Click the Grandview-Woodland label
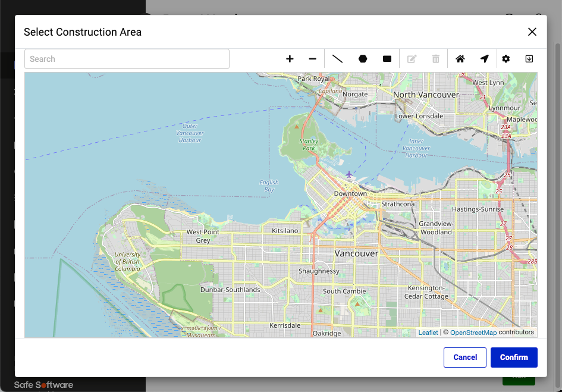562x392 pixels. click(x=436, y=228)
